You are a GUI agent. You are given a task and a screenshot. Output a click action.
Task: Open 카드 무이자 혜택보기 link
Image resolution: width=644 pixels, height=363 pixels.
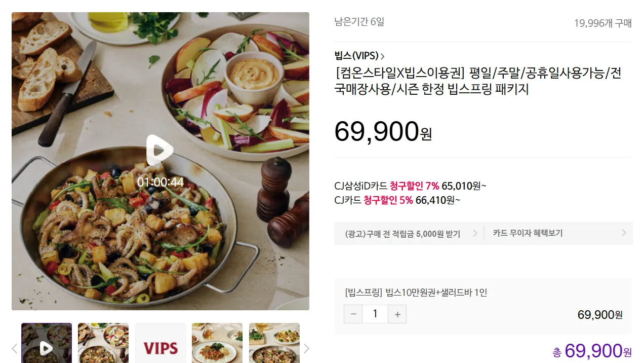coord(528,233)
